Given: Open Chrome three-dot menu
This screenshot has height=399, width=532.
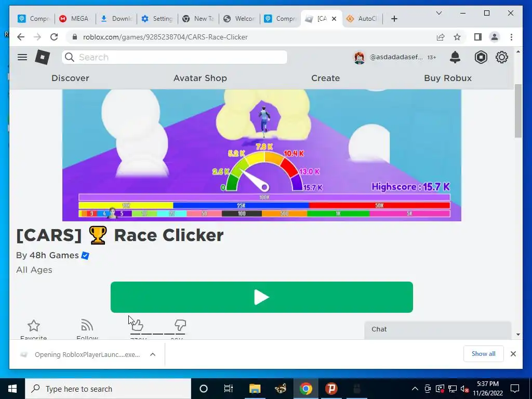Looking at the screenshot, I should (511, 37).
